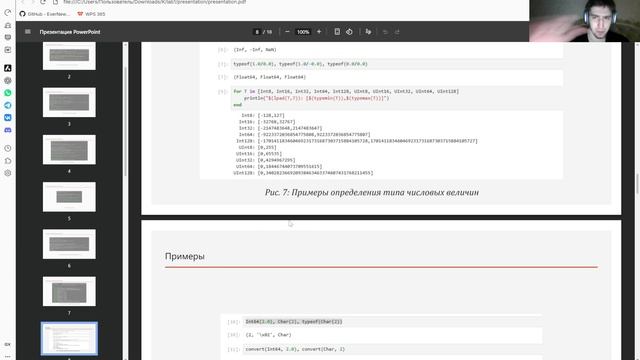Open WhatsApp from browser sidebar

click(x=8, y=93)
